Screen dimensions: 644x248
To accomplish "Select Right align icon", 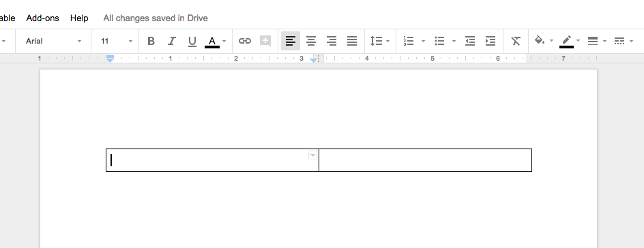I will click(x=332, y=41).
